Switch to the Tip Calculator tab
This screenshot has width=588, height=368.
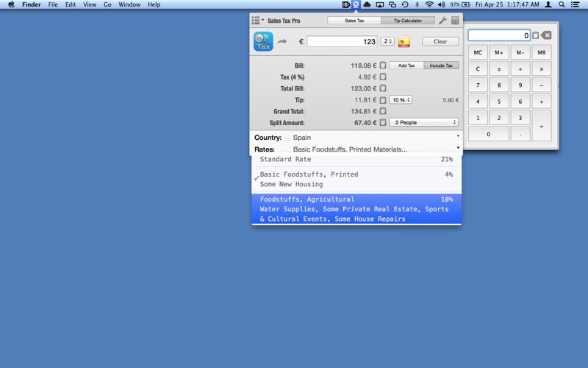point(407,21)
